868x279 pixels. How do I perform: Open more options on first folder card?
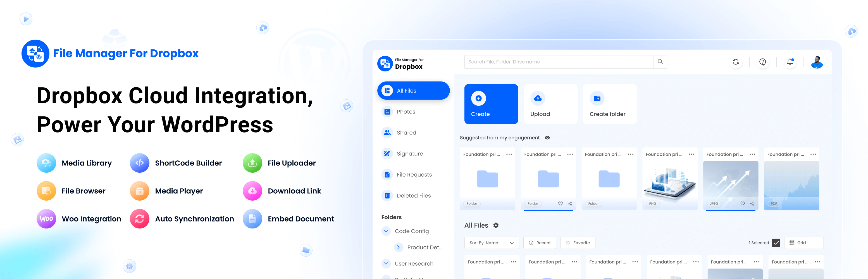(509, 154)
